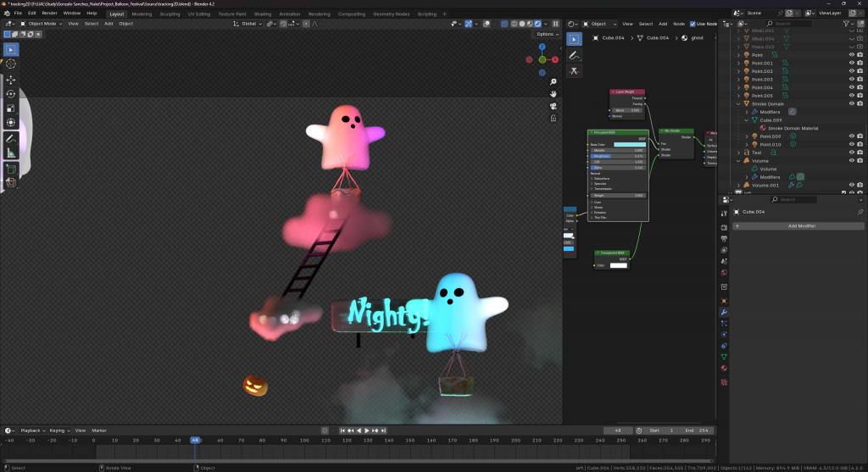The image size is (868, 472).
Task: Click the ghost material breadcrumb
Action: pyautogui.click(x=697, y=38)
